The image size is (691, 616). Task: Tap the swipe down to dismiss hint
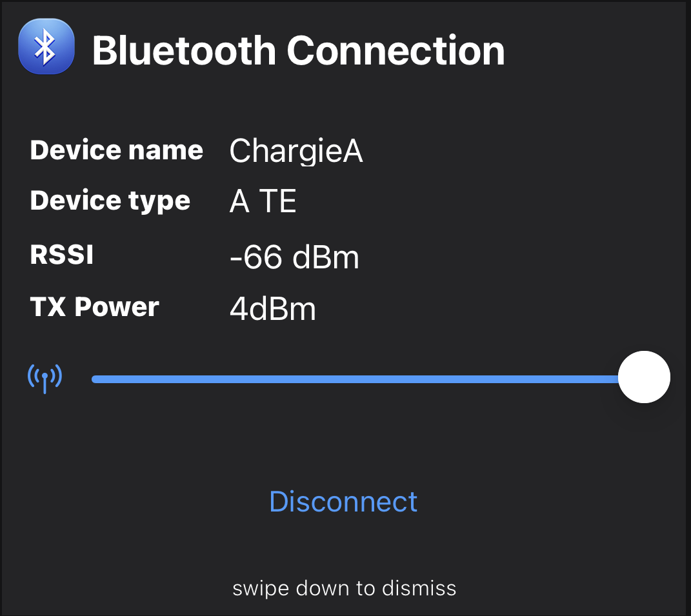click(x=345, y=588)
